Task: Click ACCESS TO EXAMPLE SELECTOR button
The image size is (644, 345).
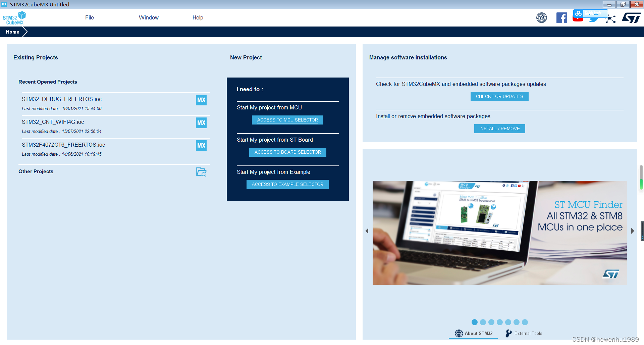Action: [x=287, y=184]
